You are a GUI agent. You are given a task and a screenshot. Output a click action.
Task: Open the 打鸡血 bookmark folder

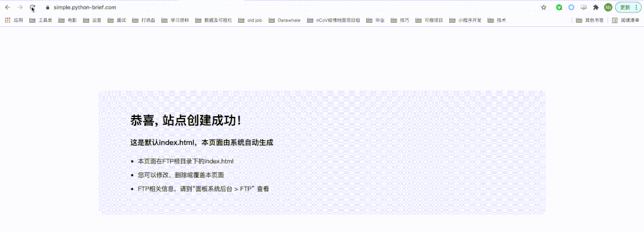click(143, 20)
